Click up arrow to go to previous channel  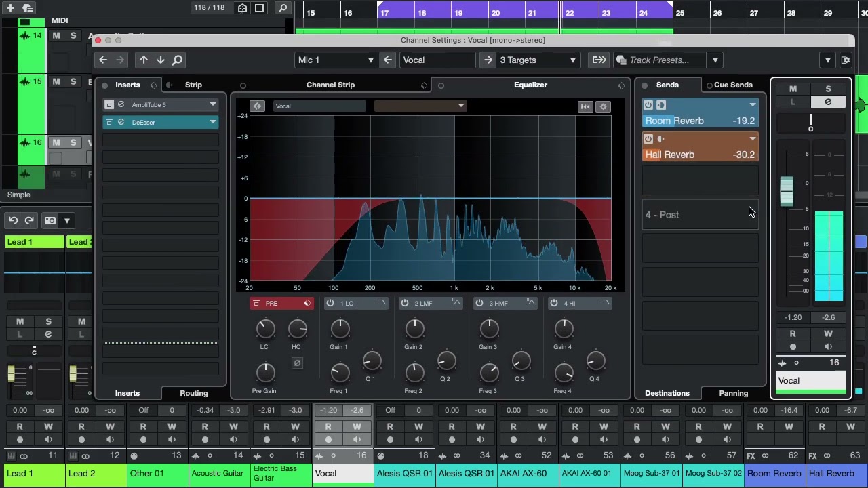coord(144,60)
